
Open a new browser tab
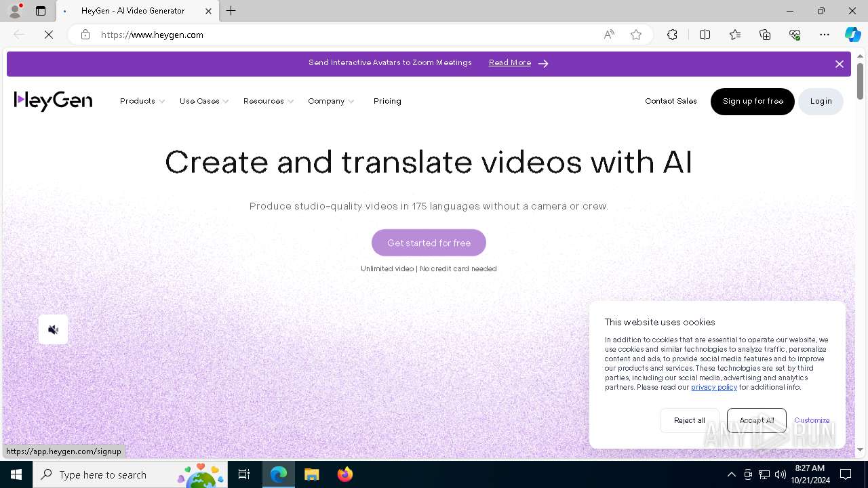click(x=231, y=11)
